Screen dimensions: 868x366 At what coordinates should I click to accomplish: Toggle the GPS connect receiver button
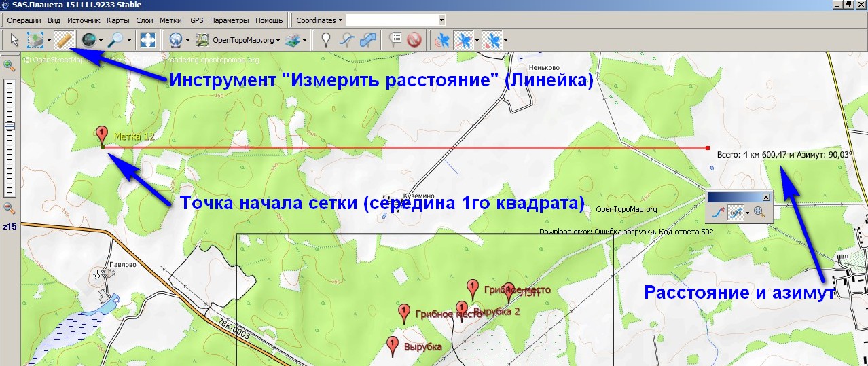tap(442, 40)
